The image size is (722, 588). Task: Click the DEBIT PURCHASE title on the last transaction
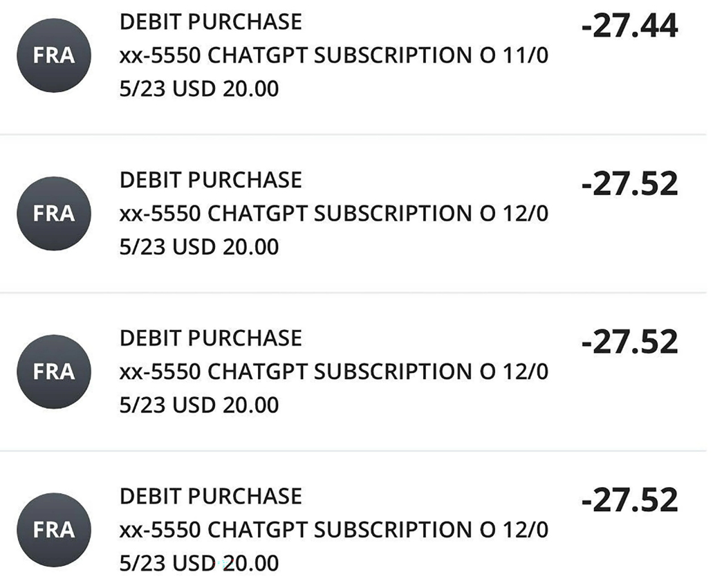pos(211,497)
